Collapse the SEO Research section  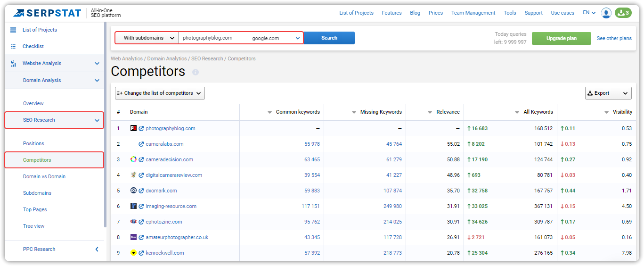pyautogui.click(x=97, y=120)
